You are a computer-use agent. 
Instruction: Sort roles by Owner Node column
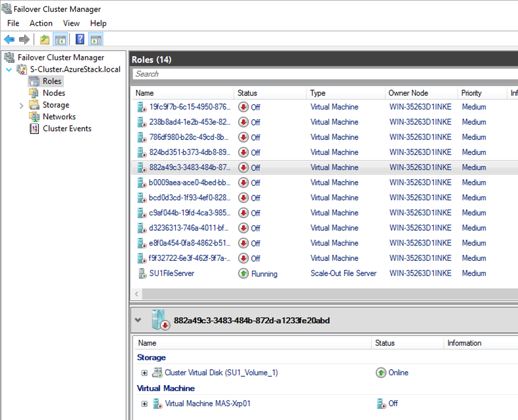tap(408, 93)
